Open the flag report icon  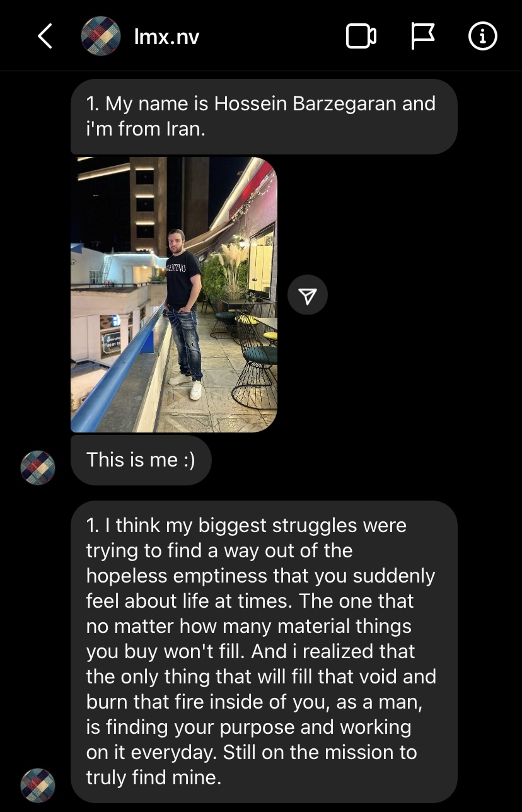423,37
